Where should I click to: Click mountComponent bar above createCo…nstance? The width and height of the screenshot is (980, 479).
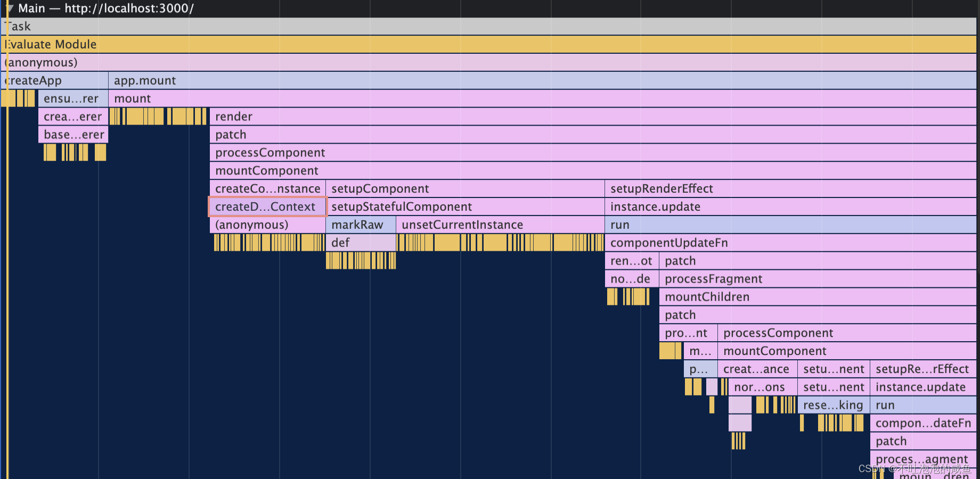pos(593,171)
